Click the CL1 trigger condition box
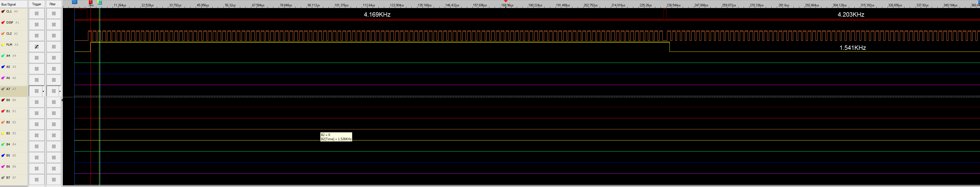The image size is (980, 187). 37,13
